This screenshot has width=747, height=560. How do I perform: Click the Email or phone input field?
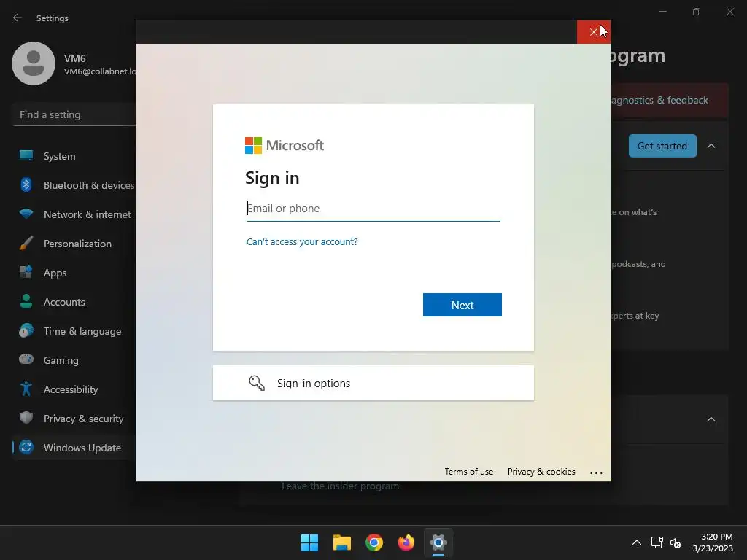click(373, 209)
